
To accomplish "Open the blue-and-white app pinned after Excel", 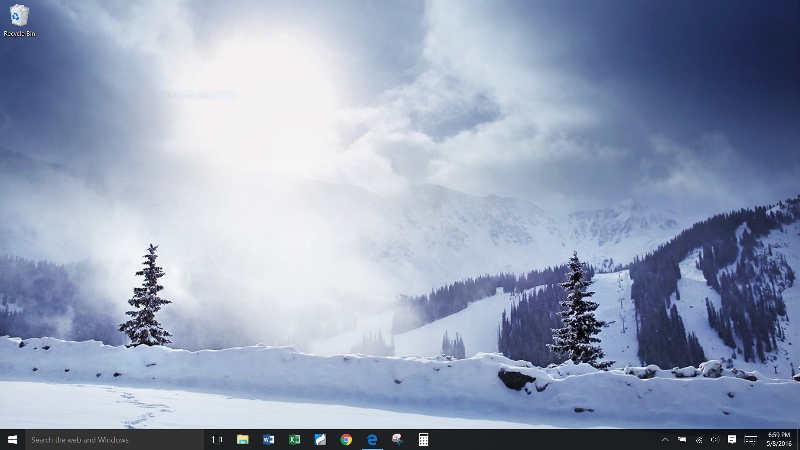I will coord(320,439).
